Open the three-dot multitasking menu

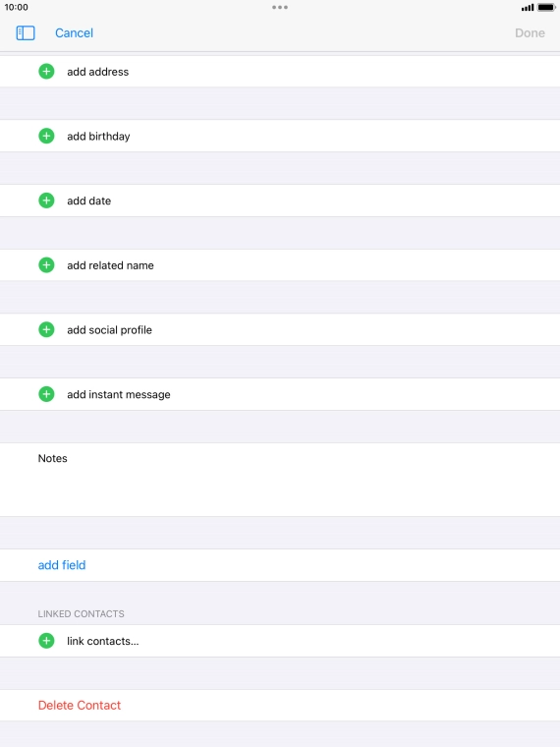[x=280, y=7]
